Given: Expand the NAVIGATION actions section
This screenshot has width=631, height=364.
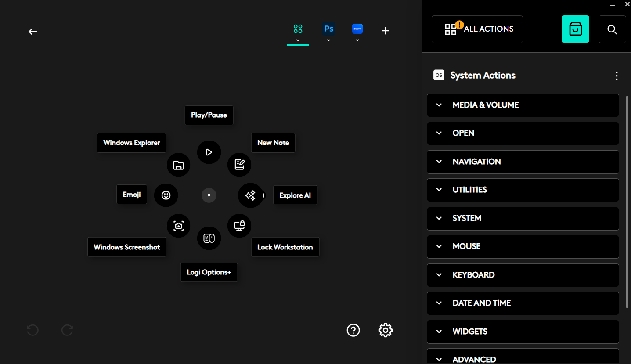Looking at the screenshot, I should (x=523, y=162).
